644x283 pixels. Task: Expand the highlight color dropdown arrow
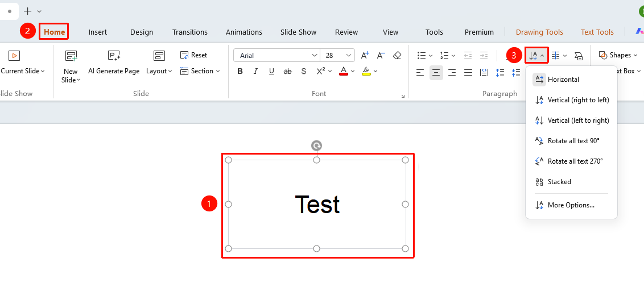(375, 72)
